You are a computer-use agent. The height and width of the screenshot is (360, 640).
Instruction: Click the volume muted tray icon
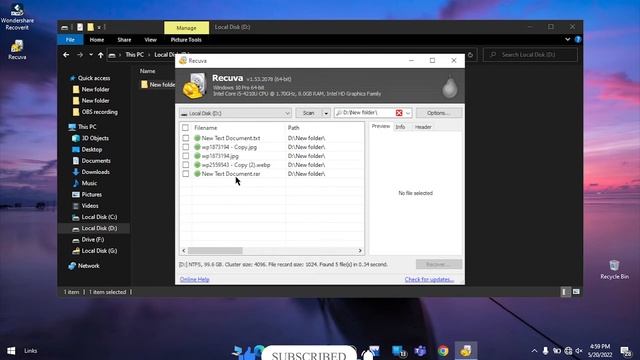[x=579, y=351]
